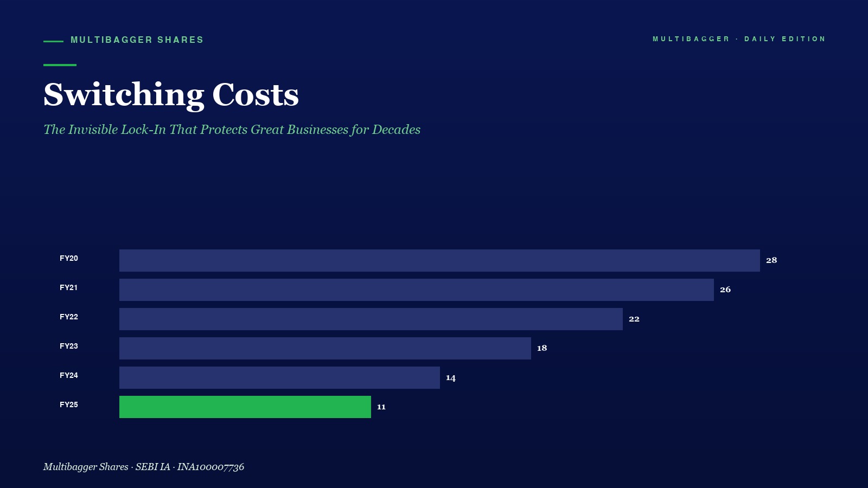
Task: Click the FY23 axis label
Action: click(69, 346)
